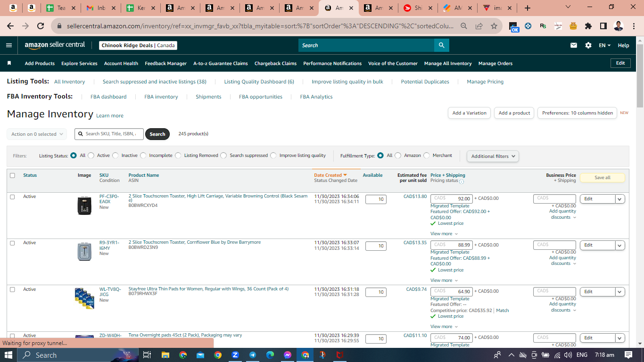Viewport: 644px width, 362px height.
Task: Open File Explorer from the taskbar
Action: click(x=165, y=355)
